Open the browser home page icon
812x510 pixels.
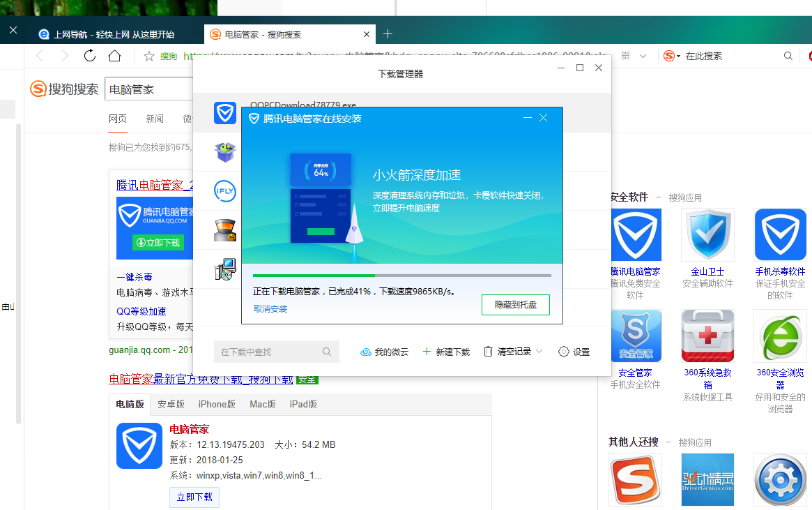point(114,55)
